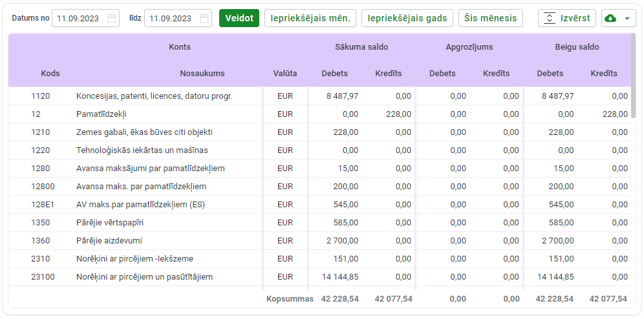
Task: Click calendar icon in 'Datums no' field
Action: point(112,19)
